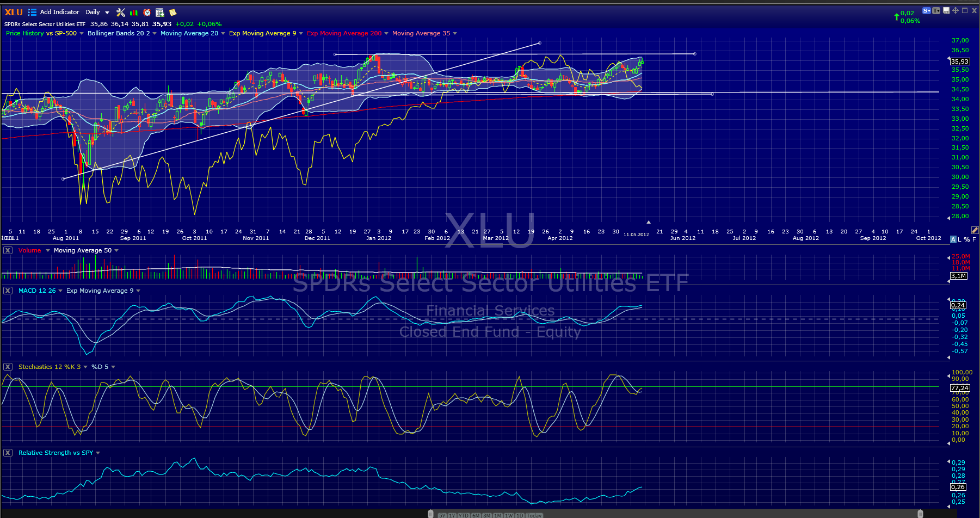Click the XLU ticker symbol
Viewport: 980px width, 518px height.
[x=14, y=12]
